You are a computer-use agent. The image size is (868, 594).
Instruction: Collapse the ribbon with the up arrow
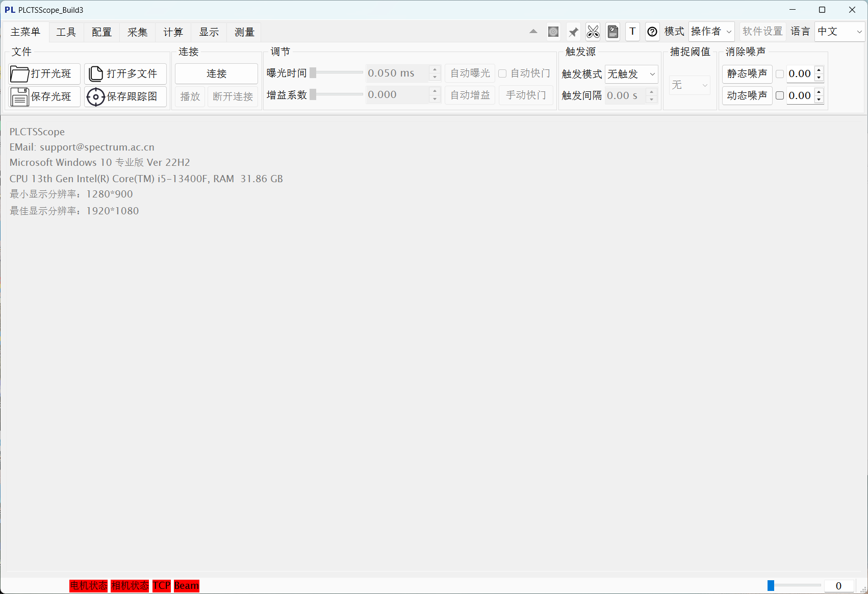533,32
